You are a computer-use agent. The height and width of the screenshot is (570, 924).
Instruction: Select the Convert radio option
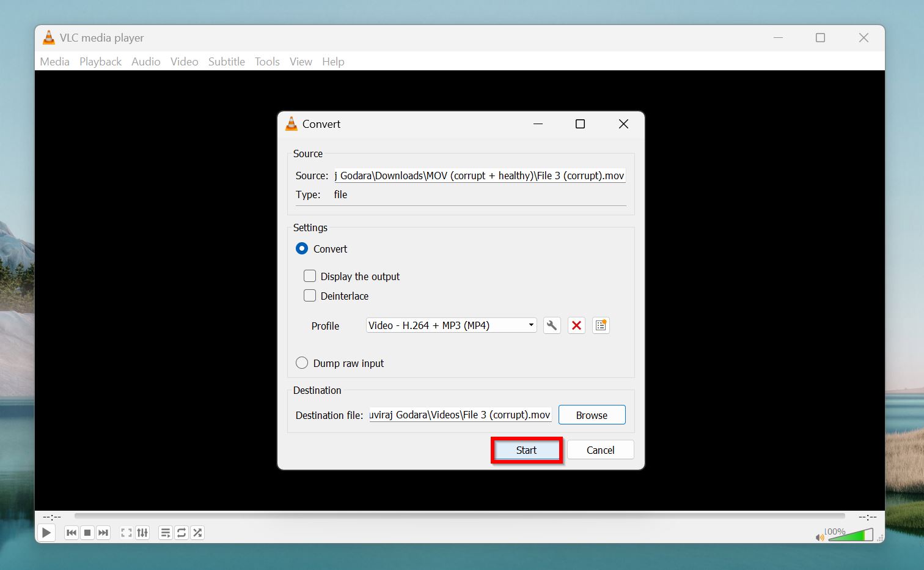click(301, 248)
